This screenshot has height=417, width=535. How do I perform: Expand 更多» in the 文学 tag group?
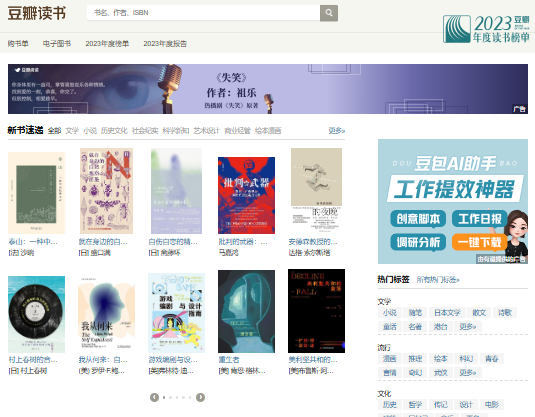coord(468,327)
